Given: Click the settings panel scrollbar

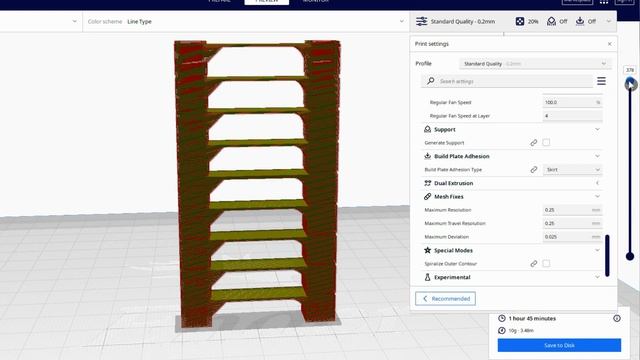Looking at the screenshot, I should pyautogui.click(x=607, y=256).
